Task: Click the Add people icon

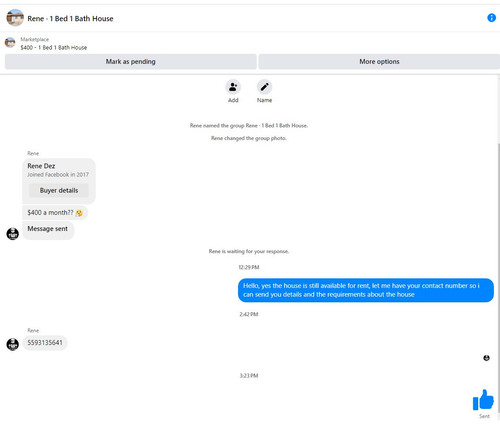Action: [233, 87]
